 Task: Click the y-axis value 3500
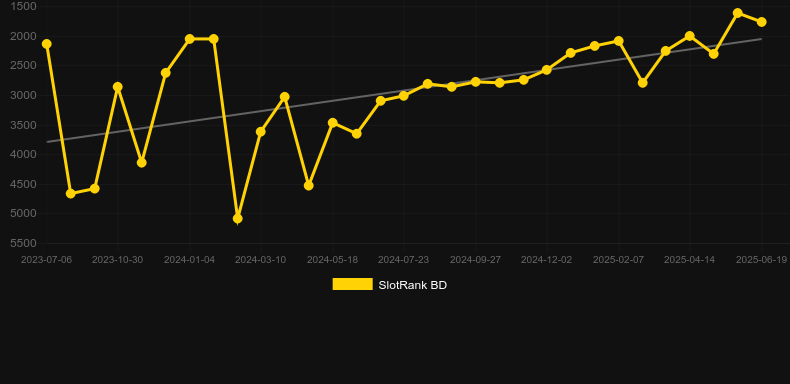[x=24, y=125]
